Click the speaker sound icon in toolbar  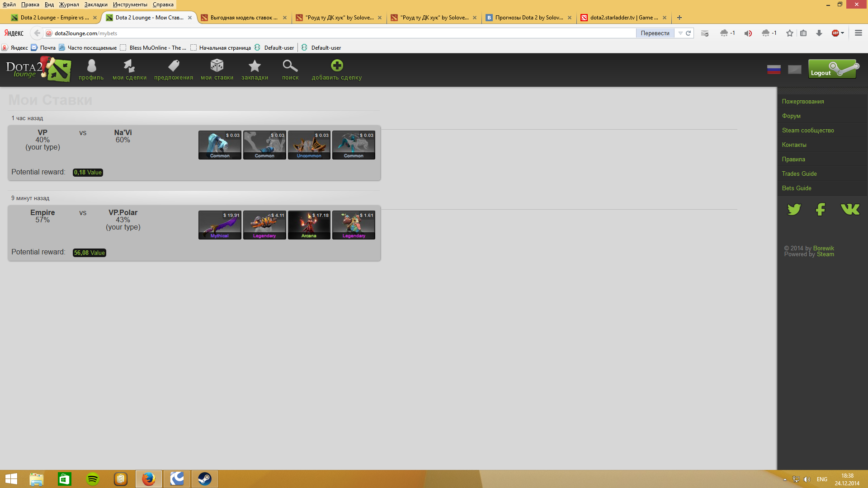pos(748,33)
